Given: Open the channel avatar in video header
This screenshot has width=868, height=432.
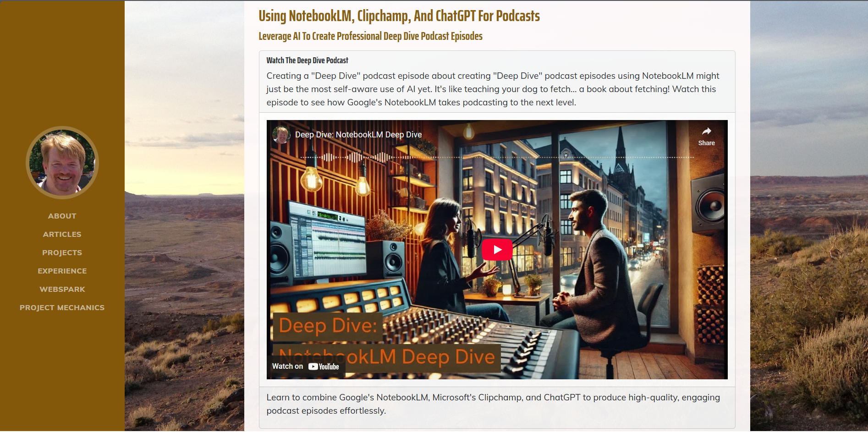Looking at the screenshot, I should tap(281, 135).
